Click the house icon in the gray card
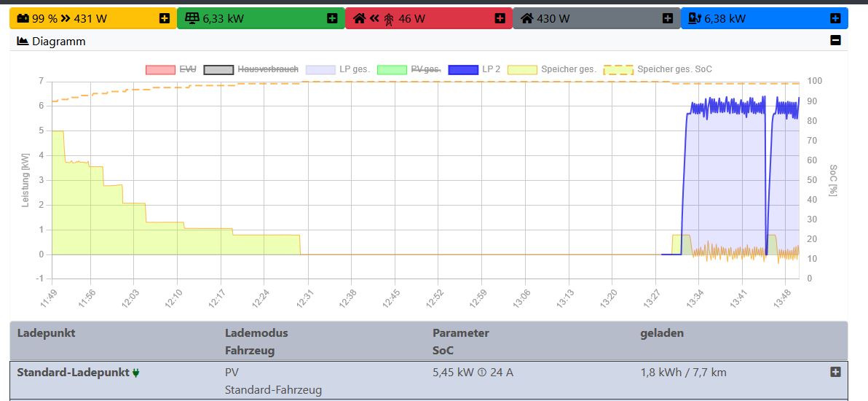The height and width of the screenshot is (401, 868). tap(526, 19)
